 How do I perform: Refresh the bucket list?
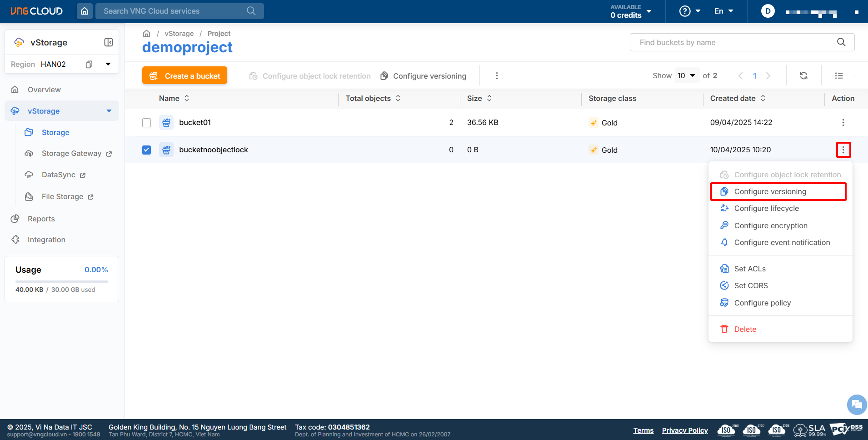coord(803,76)
